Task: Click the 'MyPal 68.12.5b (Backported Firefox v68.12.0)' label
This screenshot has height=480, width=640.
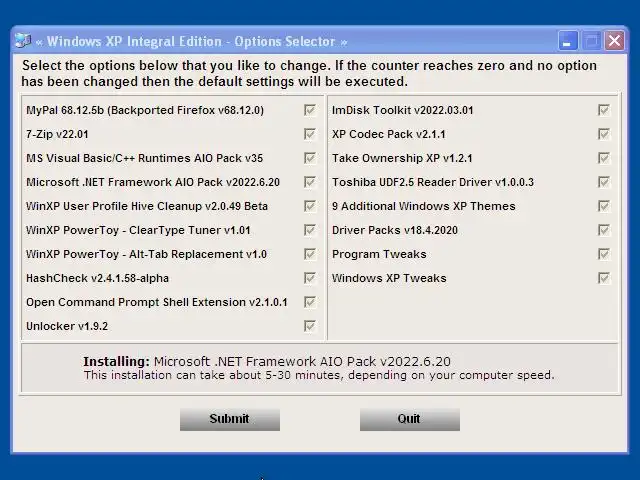Action: [x=145, y=110]
